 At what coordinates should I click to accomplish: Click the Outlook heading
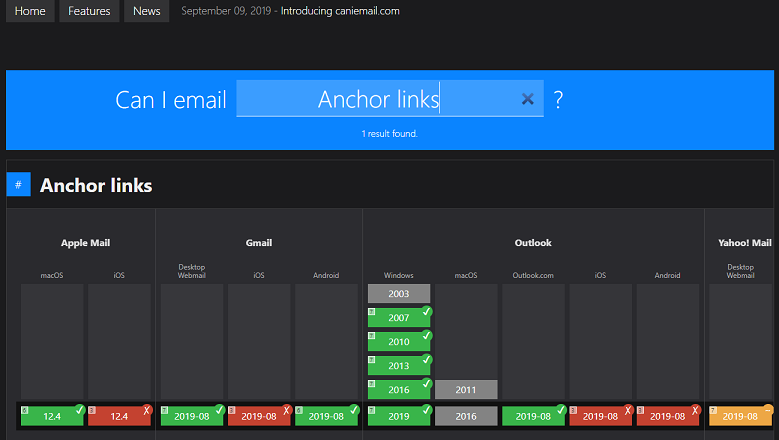pos(533,243)
